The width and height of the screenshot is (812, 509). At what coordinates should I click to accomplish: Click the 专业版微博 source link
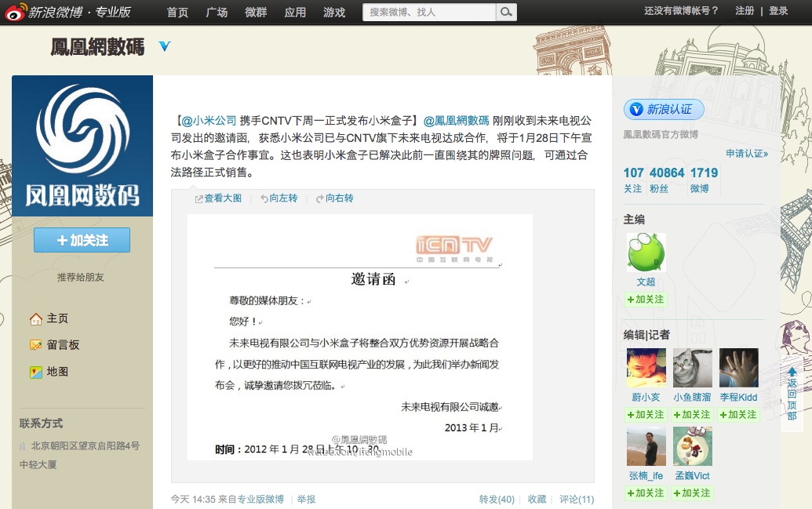[x=260, y=499]
